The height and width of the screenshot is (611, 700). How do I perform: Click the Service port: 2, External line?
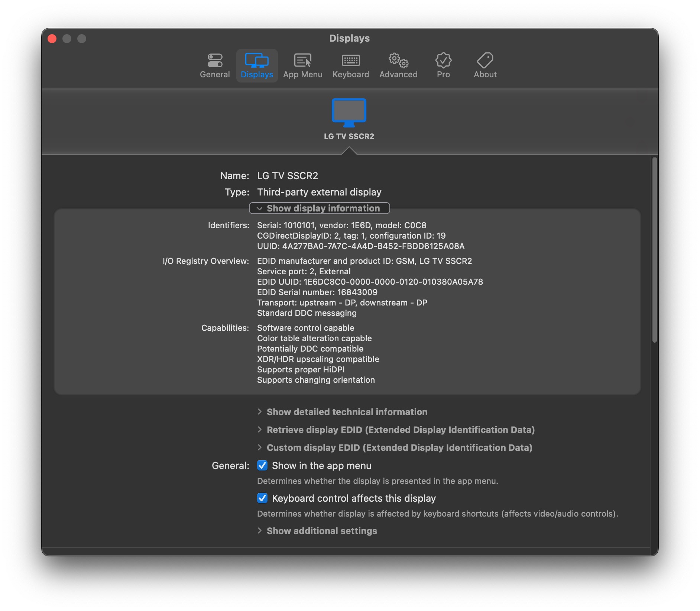[304, 271]
